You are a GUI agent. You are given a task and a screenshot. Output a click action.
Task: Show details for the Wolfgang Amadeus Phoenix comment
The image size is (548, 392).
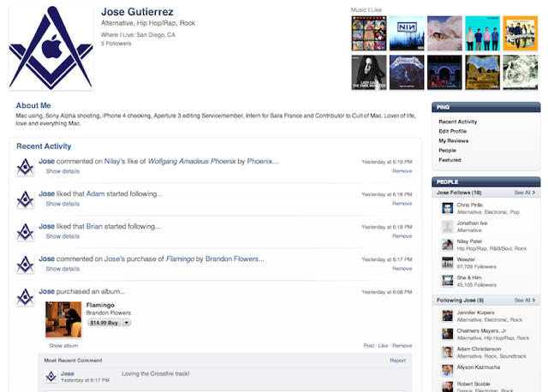(x=63, y=171)
